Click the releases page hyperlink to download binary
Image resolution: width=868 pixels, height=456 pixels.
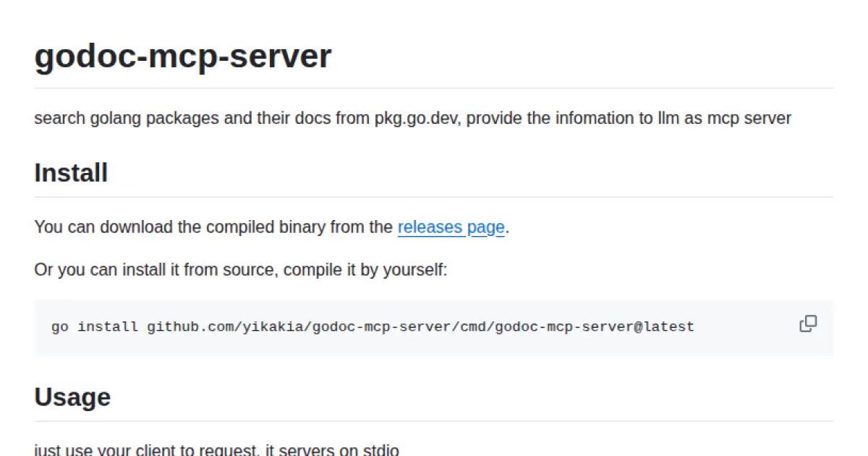451,227
